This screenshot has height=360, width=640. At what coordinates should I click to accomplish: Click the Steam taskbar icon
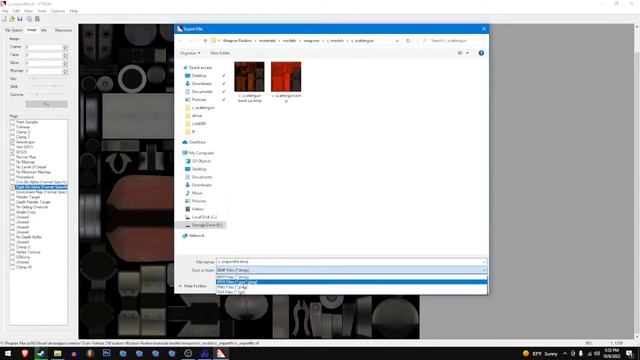pos(41,353)
